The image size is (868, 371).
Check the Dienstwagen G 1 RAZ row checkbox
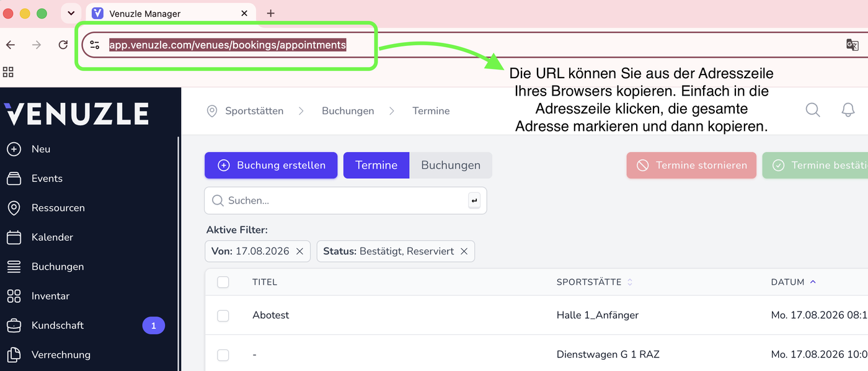coord(223,355)
